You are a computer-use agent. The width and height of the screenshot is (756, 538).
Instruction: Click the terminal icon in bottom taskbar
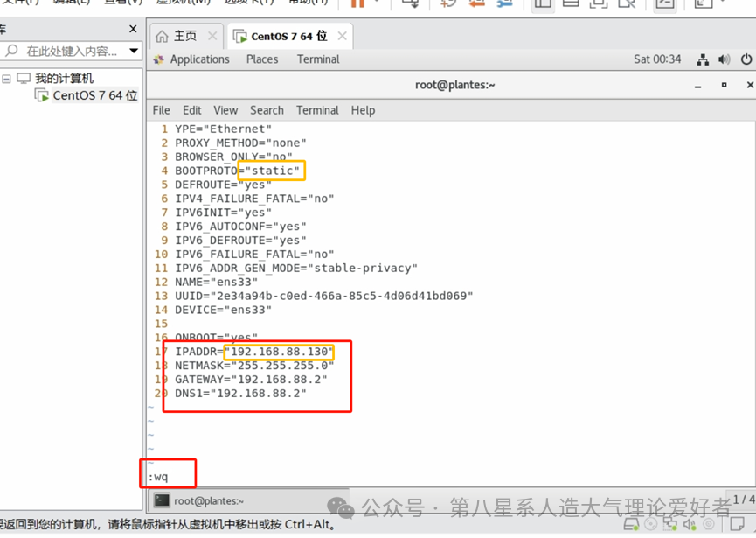pyautogui.click(x=162, y=500)
